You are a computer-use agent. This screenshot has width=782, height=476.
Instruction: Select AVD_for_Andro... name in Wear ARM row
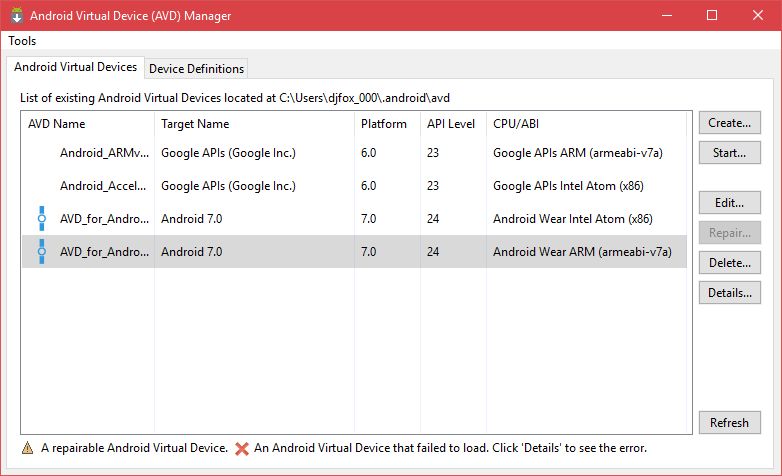click(x=104, y=251)
